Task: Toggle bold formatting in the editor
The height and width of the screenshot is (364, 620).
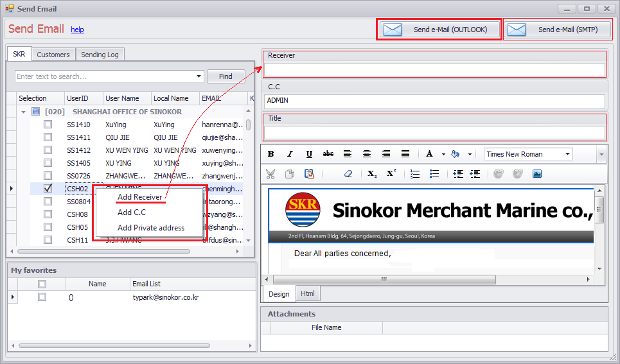Action: click(x=271, y=154)
